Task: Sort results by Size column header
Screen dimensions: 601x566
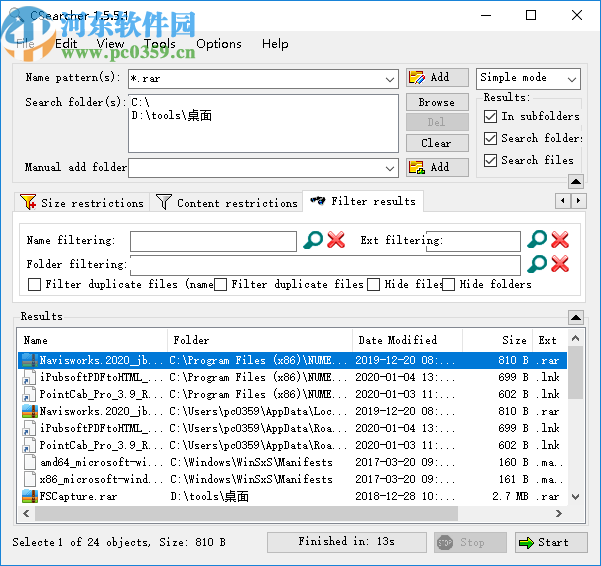Action: 497,340
